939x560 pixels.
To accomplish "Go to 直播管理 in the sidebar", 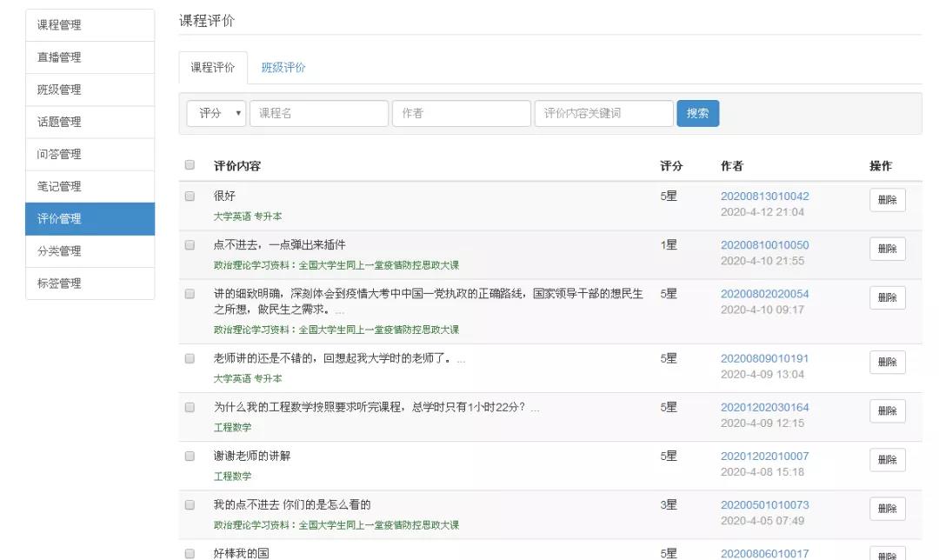I will [x=90, y=57].
